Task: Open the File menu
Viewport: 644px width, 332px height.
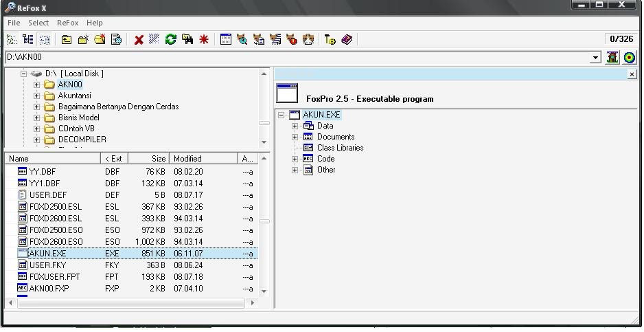Action: click(x=14, y=23)
